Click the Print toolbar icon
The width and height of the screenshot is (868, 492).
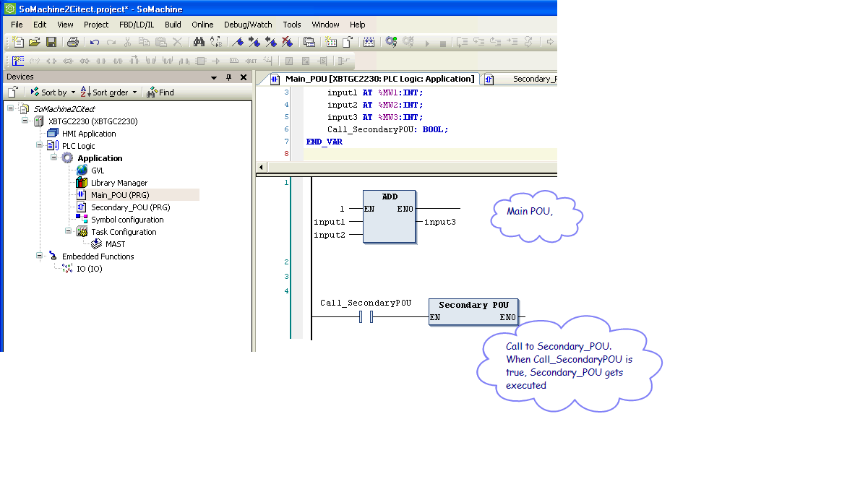click(72, 42)
